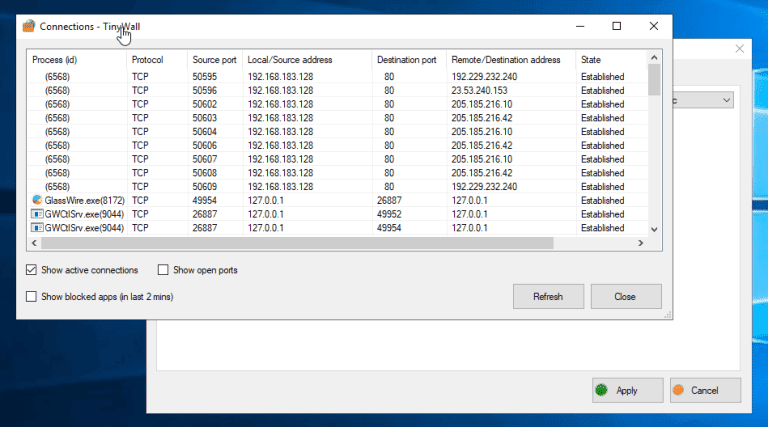768x427 pixels.
Task: Click the first GWCtlSrv.exe(9044) process icon
Action: coord(37,214)
